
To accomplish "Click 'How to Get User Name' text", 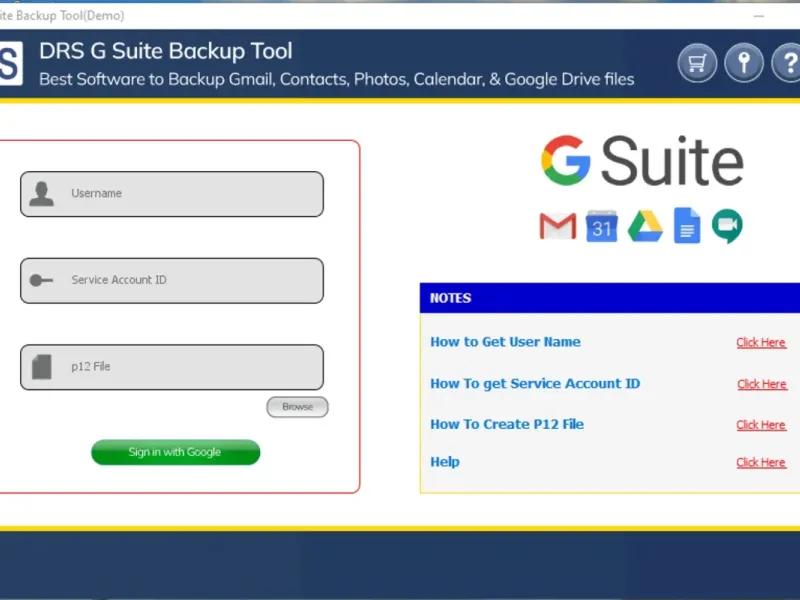I will click(x=505, y=342).
